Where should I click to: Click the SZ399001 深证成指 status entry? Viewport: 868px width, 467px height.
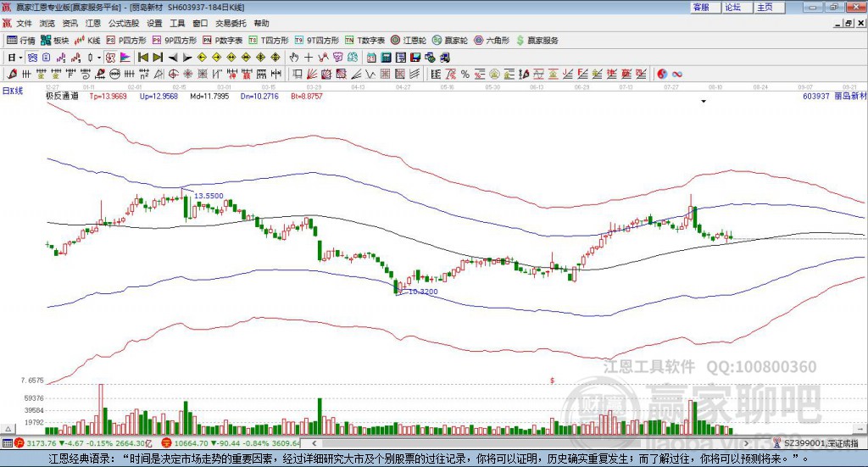(821, 443)
